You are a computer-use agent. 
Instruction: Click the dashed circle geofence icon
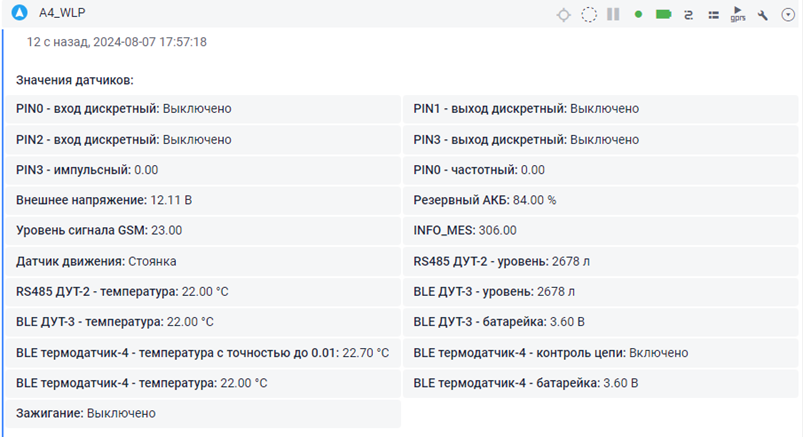(x=589, y=15)
